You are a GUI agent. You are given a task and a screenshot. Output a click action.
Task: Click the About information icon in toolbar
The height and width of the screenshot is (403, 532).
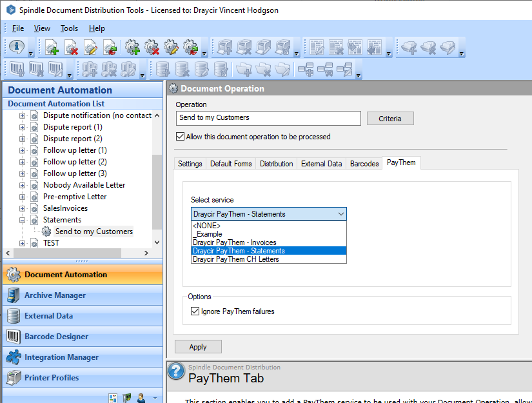coord(17,47)
